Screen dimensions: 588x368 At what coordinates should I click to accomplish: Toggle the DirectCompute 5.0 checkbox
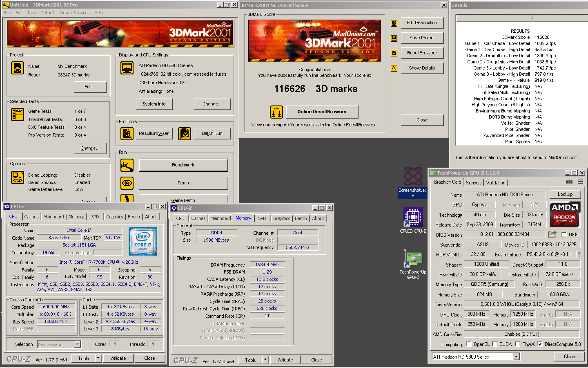tap(540, 344)
